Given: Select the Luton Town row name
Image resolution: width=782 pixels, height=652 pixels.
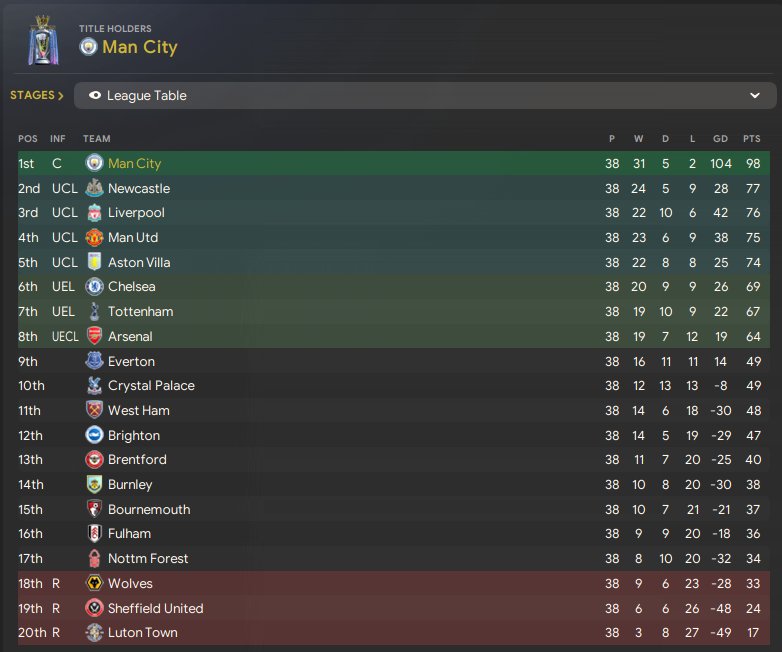Looking at the screenshot, I should [x=143, y=632].
